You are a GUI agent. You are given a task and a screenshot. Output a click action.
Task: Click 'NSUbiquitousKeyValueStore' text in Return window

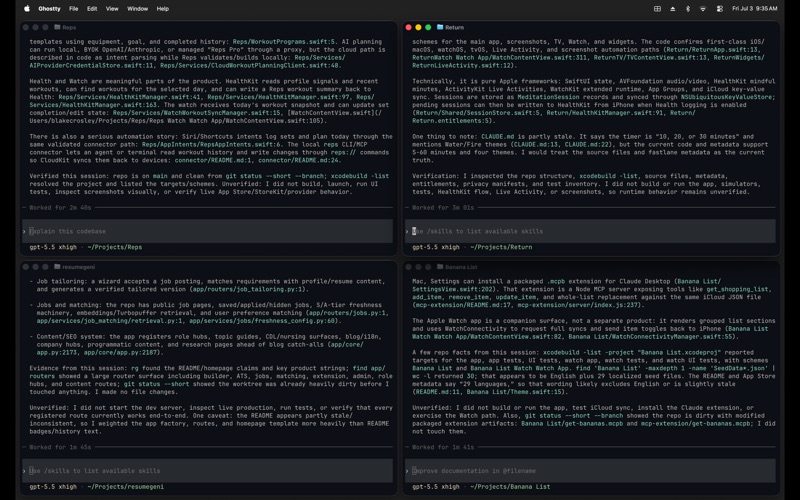728,97
